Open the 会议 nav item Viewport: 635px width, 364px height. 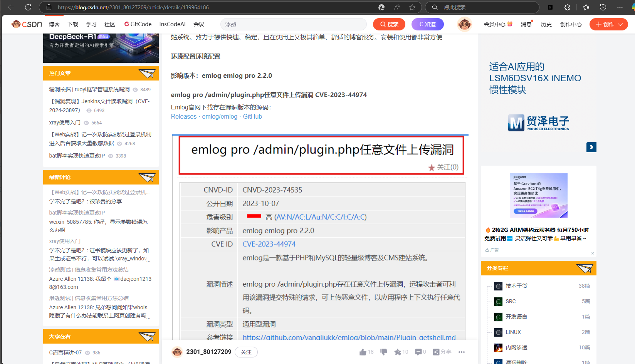(x=199, y=24)
